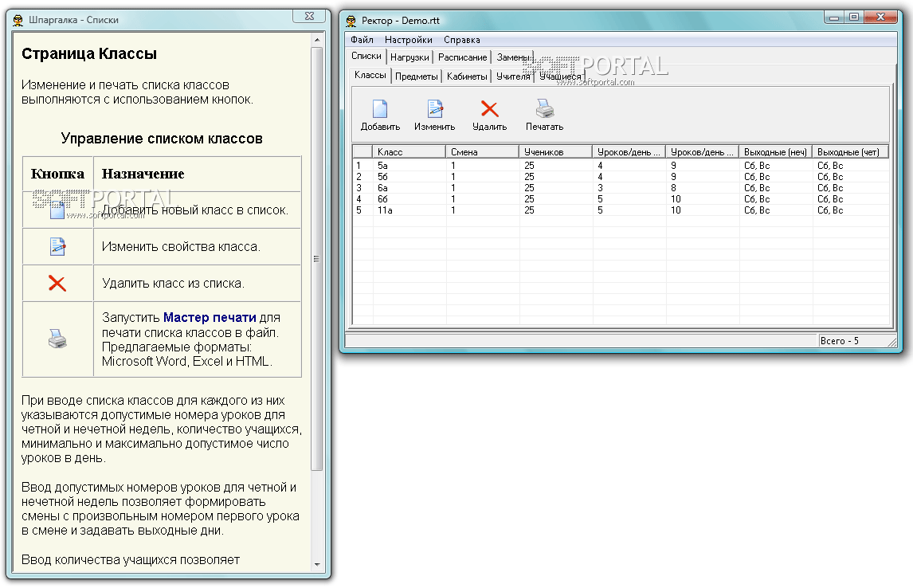Click the Ректор app icon in title bar
Viewport: 913px width, 588px height.
point(351,21)
